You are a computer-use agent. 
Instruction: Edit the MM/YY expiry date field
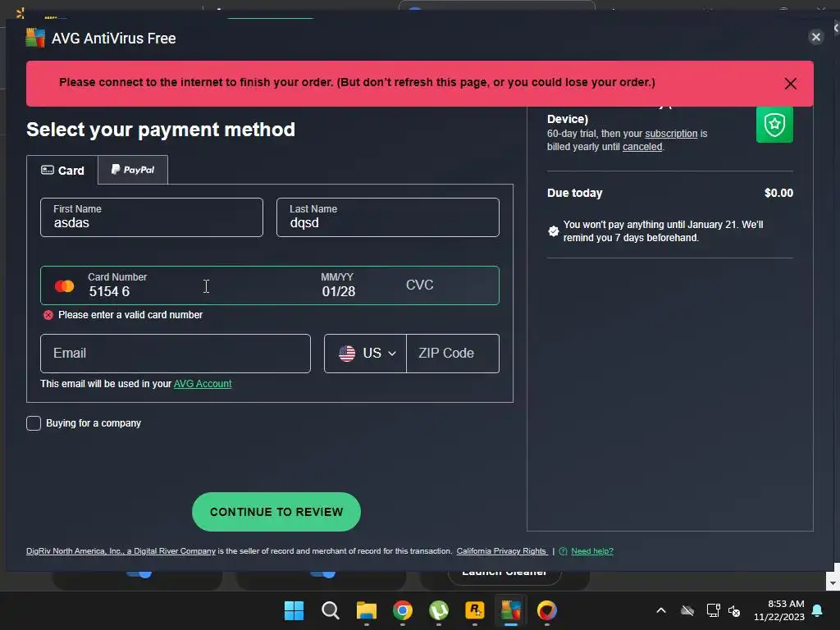(339, 285)
